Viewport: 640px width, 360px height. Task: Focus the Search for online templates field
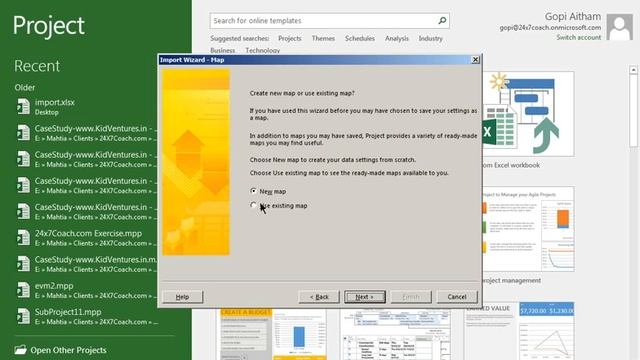tap(329, 20)
